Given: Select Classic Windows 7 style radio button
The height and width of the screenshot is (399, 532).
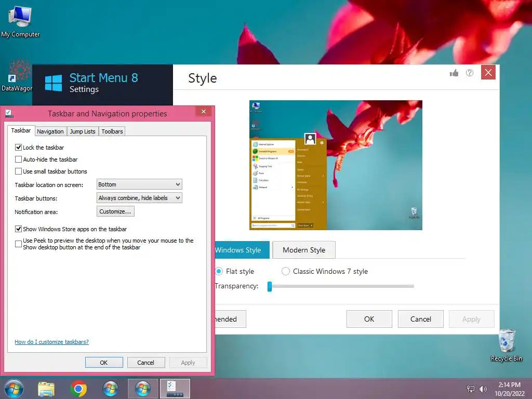Looking at the screenshot, I should [x=286, y=271].
